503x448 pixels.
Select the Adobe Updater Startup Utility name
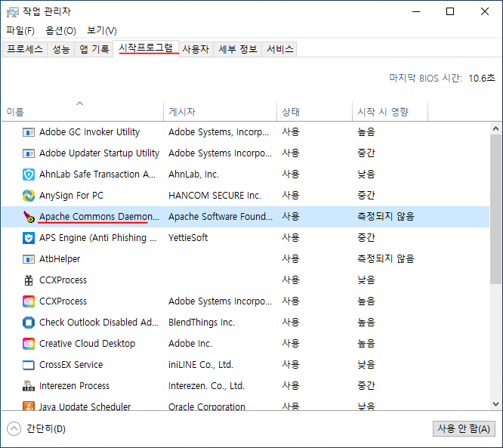click(99, 153)
